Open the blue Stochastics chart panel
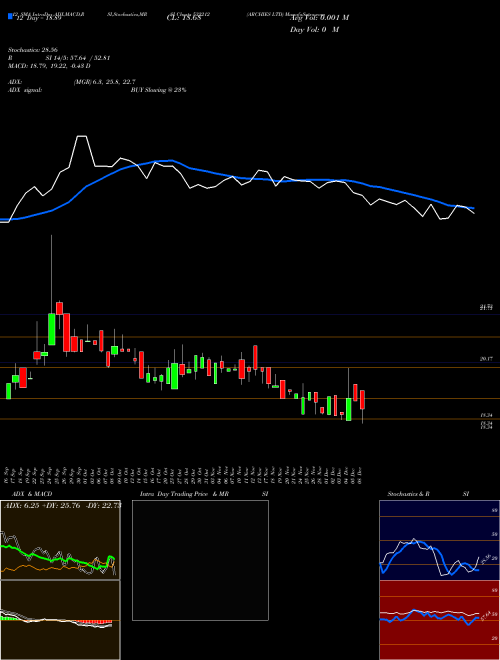The width and height of the screenshot is (500, 660). coord(439,540)
